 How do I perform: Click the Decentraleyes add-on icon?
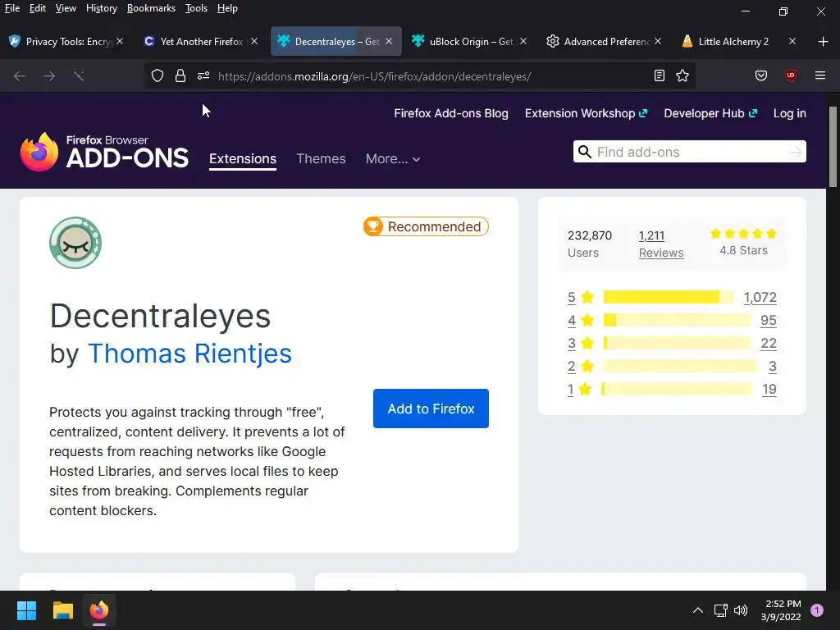point(75,243)
